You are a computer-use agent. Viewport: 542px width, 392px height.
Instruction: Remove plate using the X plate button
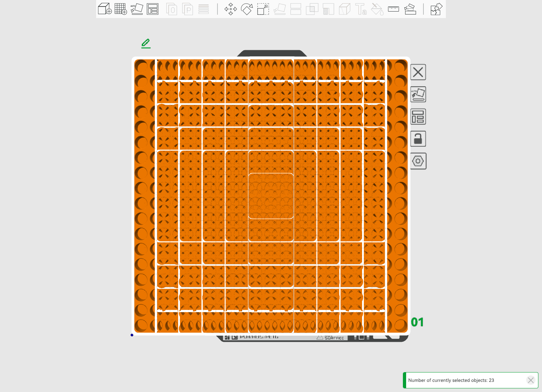coord(418,72)
